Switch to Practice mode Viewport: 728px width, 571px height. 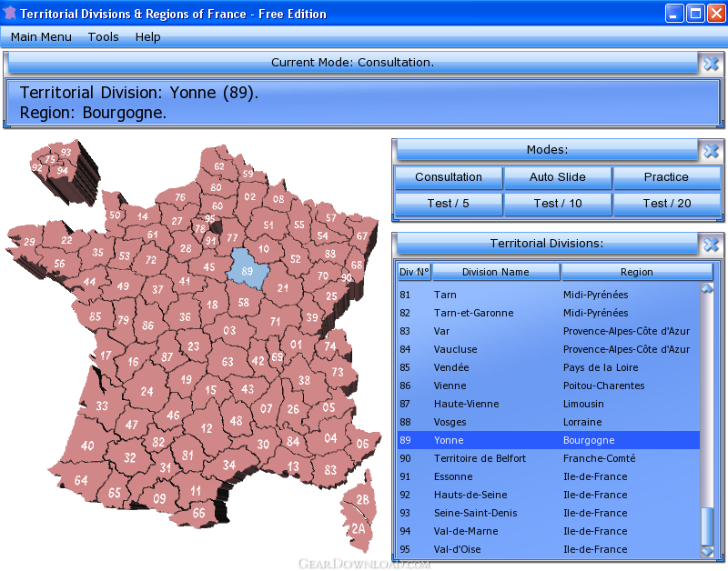[x=667, y=177]
